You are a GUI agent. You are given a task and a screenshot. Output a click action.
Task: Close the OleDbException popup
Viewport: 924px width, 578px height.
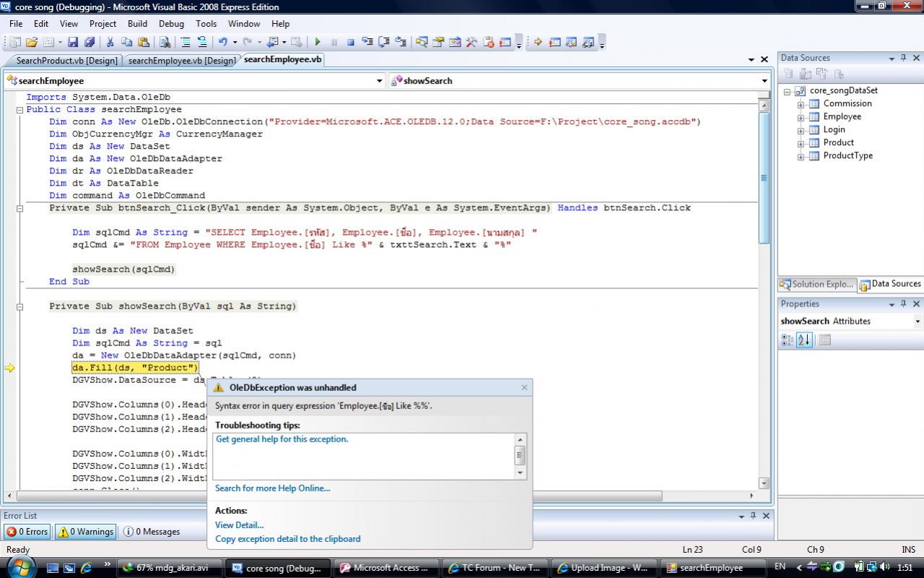[x=524, y=387]
